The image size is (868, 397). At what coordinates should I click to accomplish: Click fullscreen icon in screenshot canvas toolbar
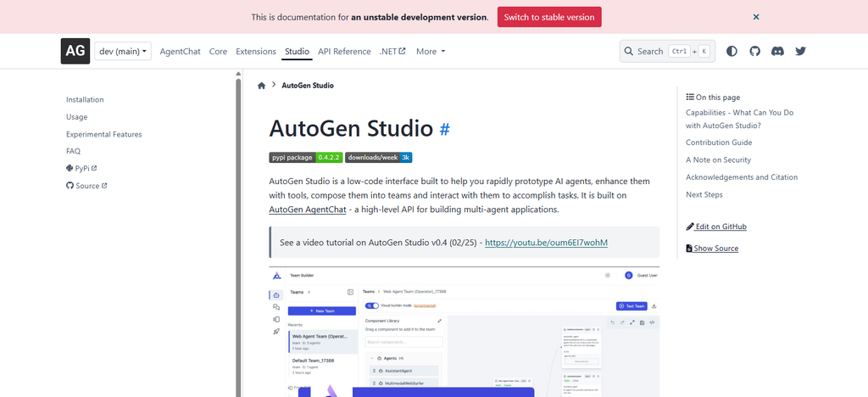632,322
